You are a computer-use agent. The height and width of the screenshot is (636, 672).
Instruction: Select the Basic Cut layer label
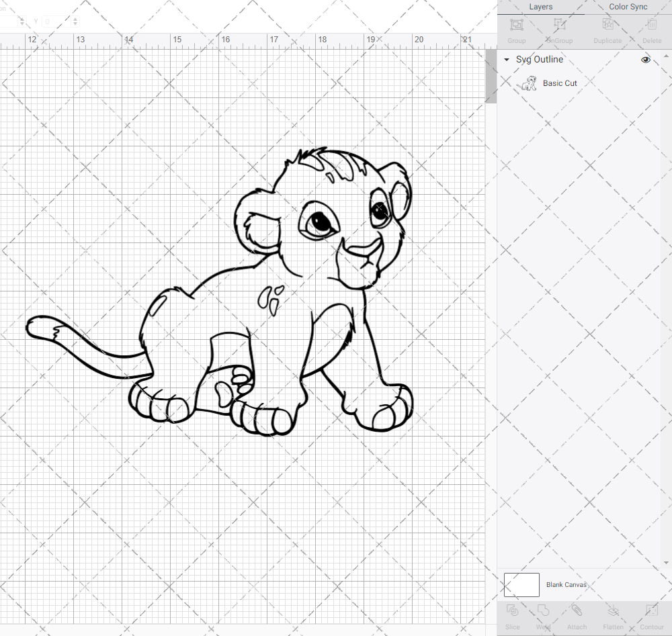point(560,83)
